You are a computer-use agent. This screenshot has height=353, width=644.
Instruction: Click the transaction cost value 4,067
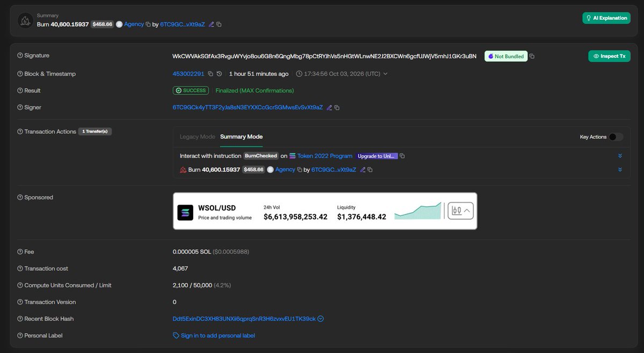coord(180,268)
